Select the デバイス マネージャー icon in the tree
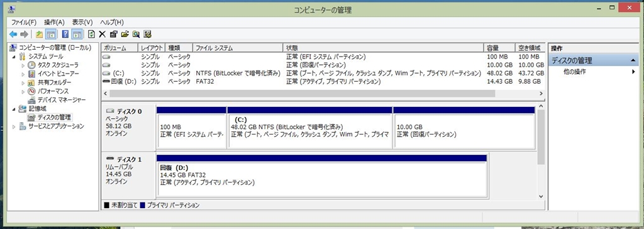644x229 pixels. tap(31, 100)
